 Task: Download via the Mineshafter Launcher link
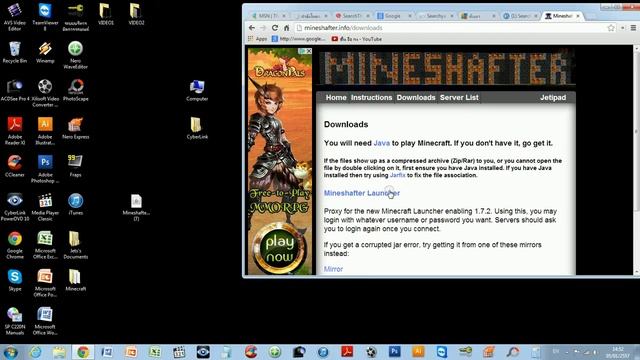(x=362, y=193)
